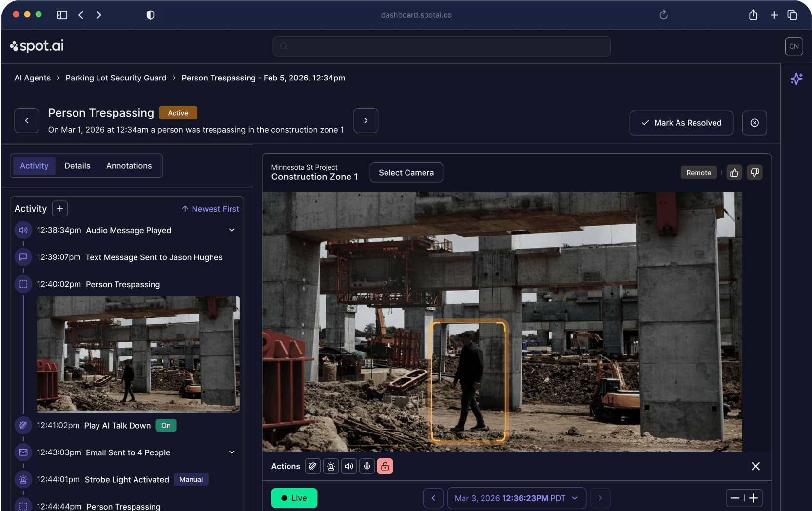Click the Strobe Light Activated alarm icon

tap(23, 480)
